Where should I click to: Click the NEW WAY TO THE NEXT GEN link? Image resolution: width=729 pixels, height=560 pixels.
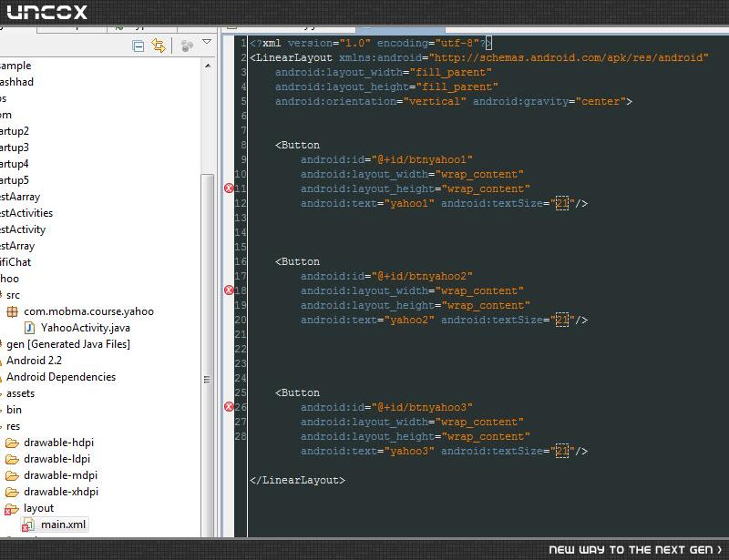pos(635,550)
